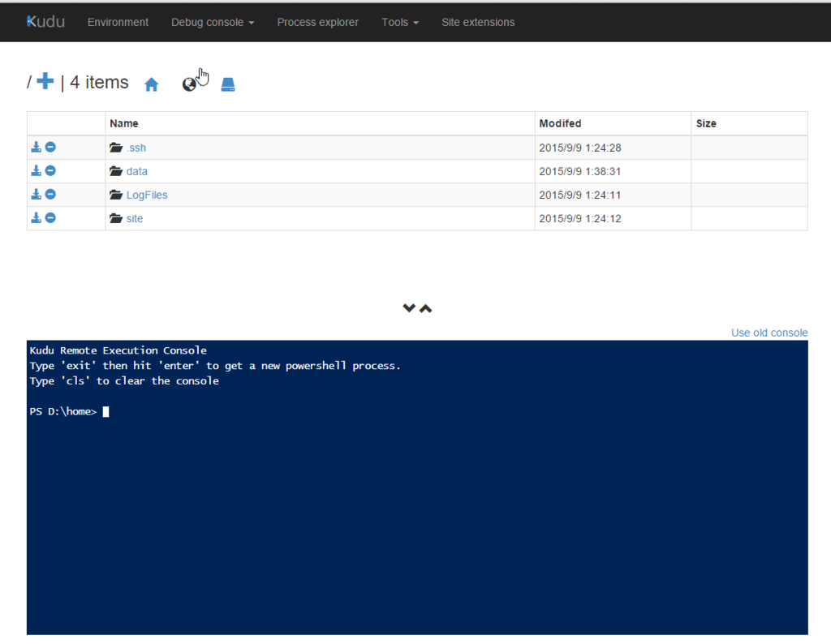Screen dimensions: 831x644
Task: Delete the site folder via minus icon
Action: click(x=50, y=217)
